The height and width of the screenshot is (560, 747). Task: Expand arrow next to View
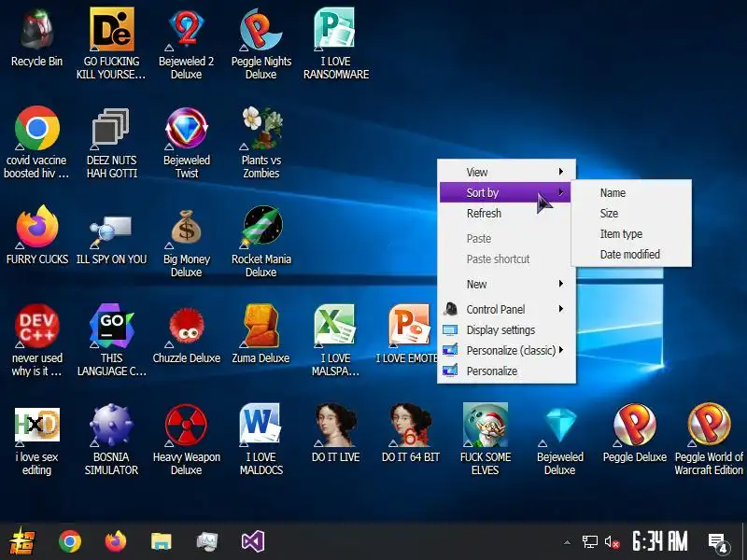(561, 172)
